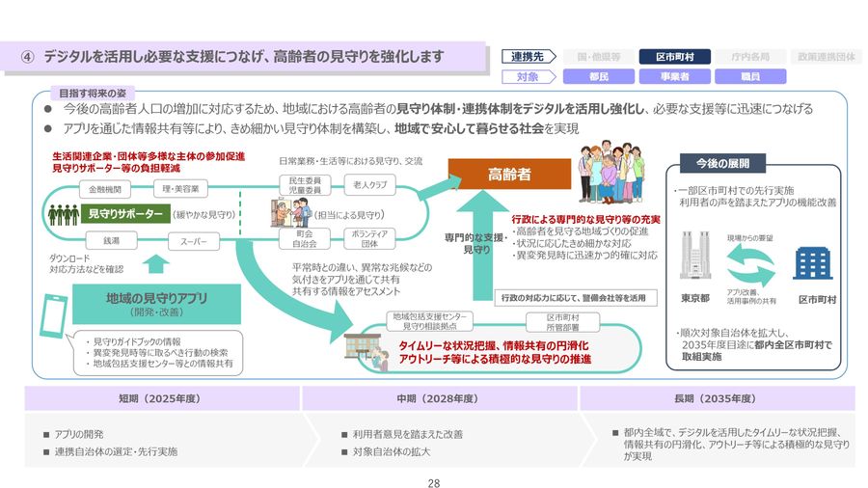Select the 都民 target tag
Image resolution: width=868 pixels, height=488 pixels.
coord(598,76)
